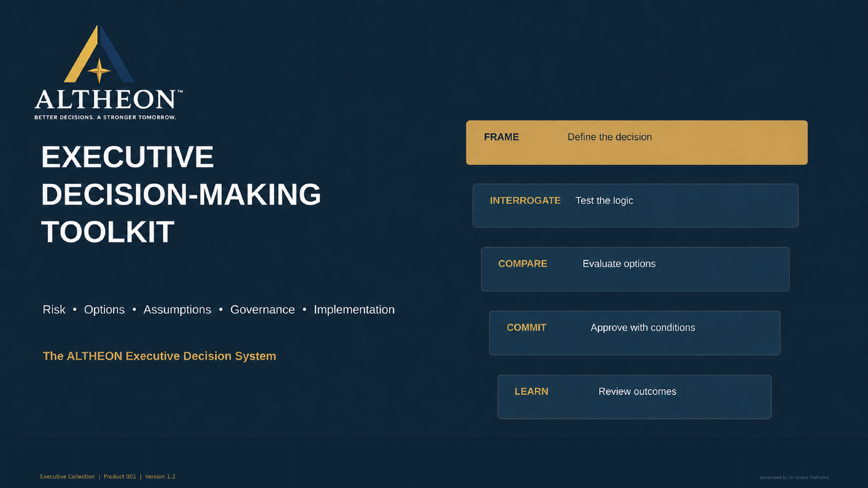Click 'Product 001' in the footer
Screen dimensions: 868x488
click(120, 477)
